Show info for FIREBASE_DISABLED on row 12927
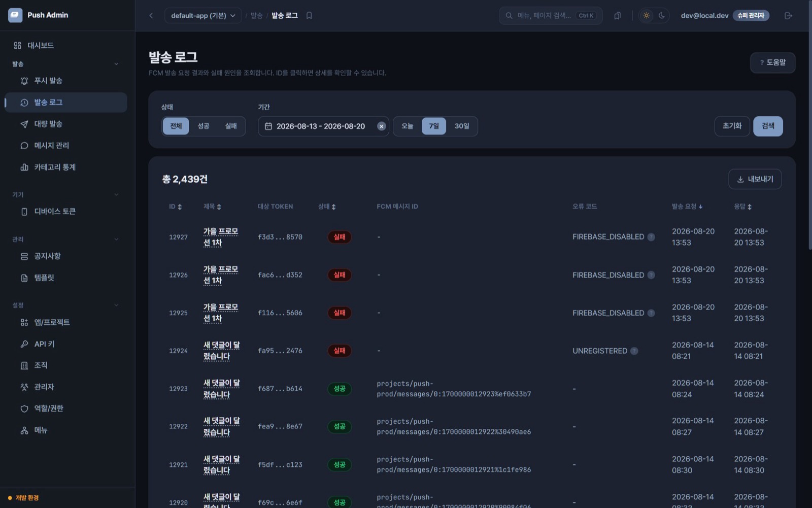 (x=651, y=237)
